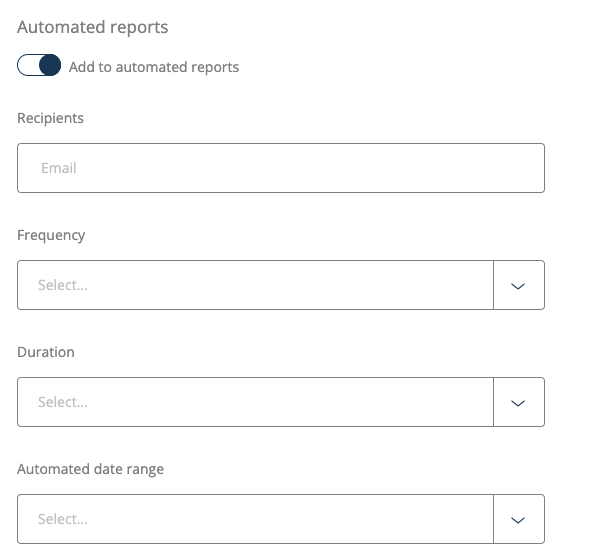This screenshot has width=600, height=551.
Task: Toggle the Add to automated reports switch
Action: click(39, 67)
